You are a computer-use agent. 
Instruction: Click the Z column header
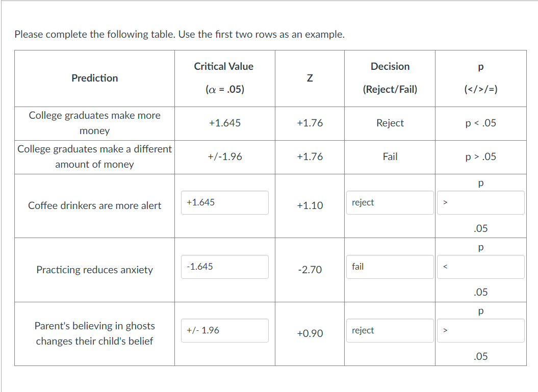point(310,78)
